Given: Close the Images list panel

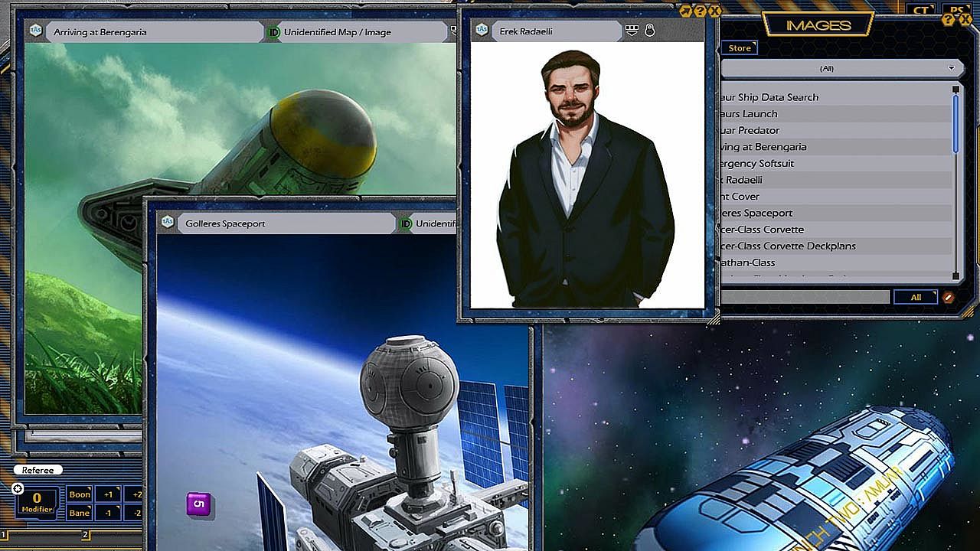Looking at the screenshot, I should pyautogui.click(x=965, y=20).
